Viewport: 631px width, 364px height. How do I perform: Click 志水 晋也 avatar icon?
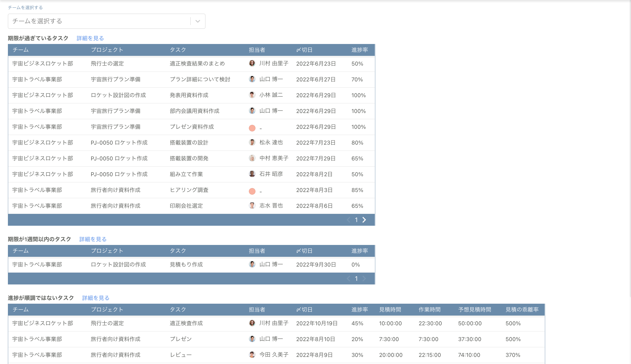[x=252, y=205]
